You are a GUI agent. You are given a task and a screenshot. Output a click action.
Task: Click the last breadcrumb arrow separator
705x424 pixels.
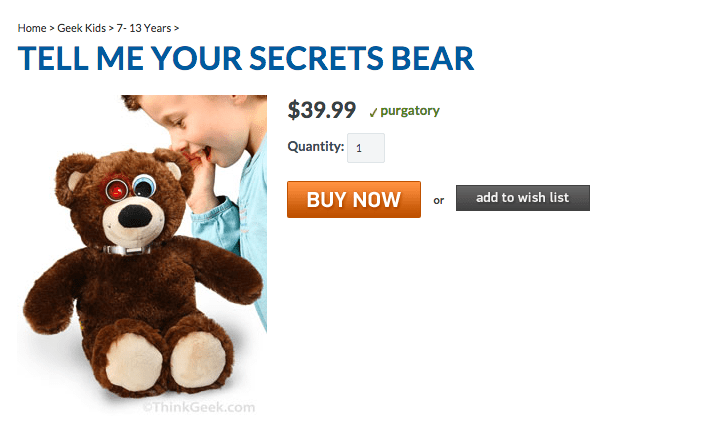[x=176, y=28]
